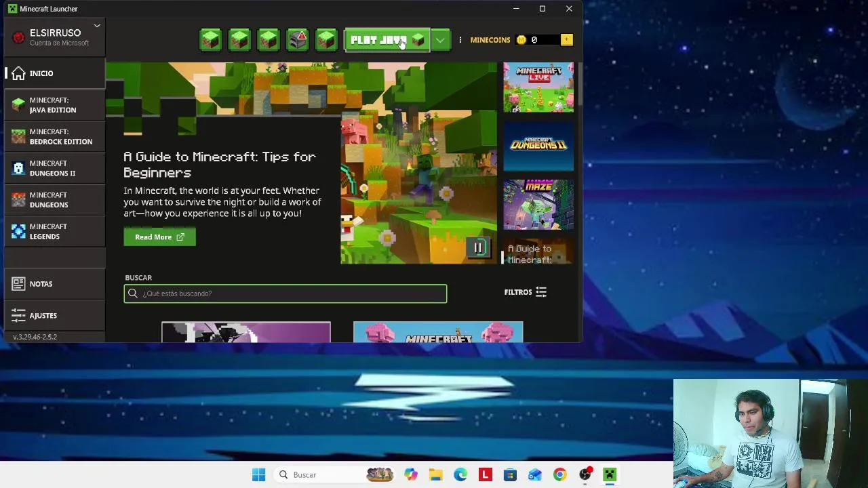
Task: Click the Read More link button
Action: click(x=159, y=237)
